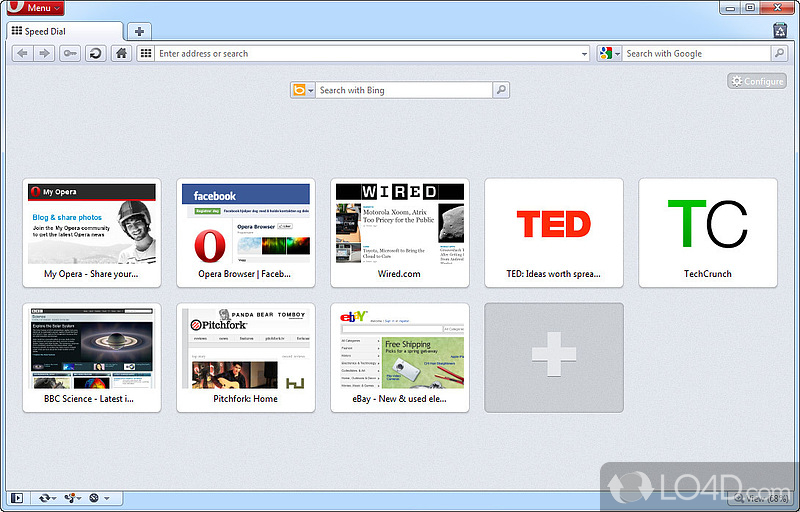Open the Opera Link sync icon
The width and height of the screenshot is (800, 512).
click(46, 497)
